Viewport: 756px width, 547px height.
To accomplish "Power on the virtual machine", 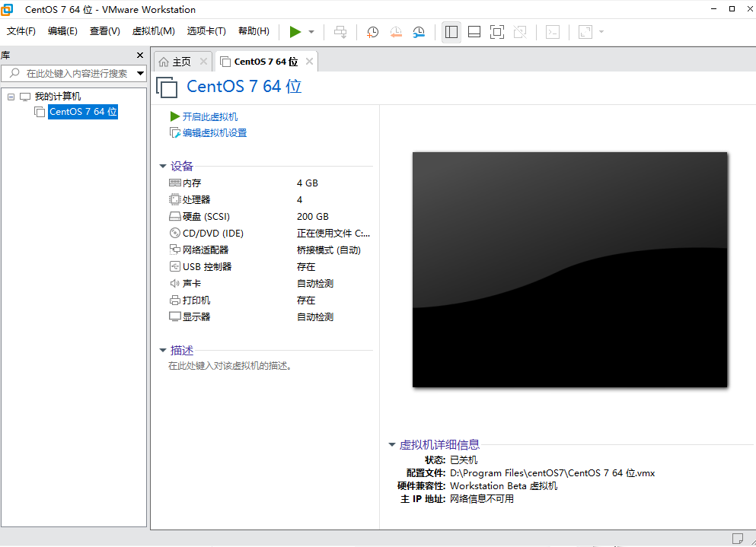I will pyautogui.click(x=296, y=31).
